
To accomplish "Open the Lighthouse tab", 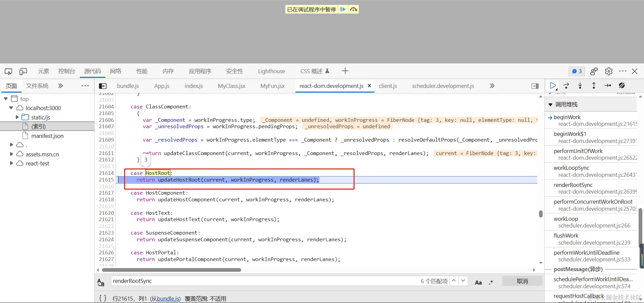I will 272,71.
